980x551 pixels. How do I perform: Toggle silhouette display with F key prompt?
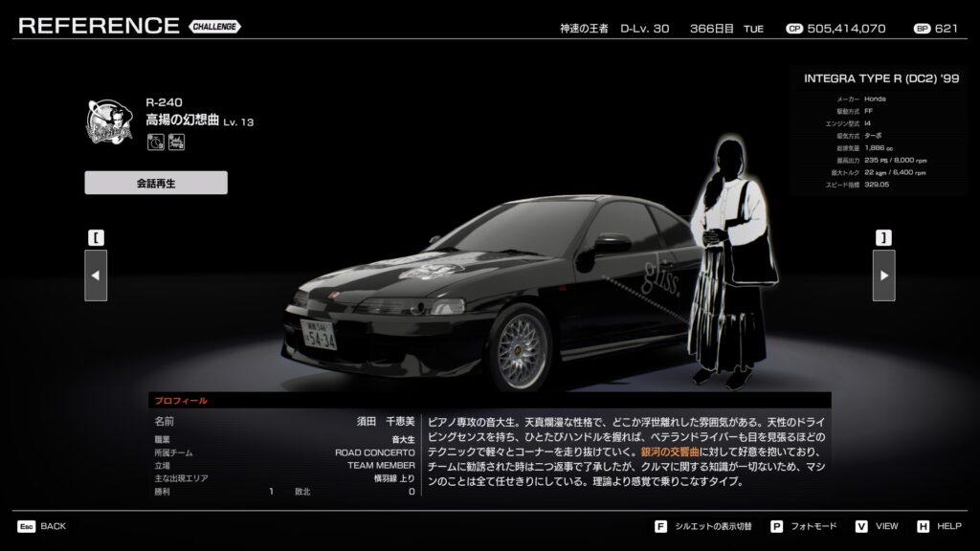coord(660,526)
